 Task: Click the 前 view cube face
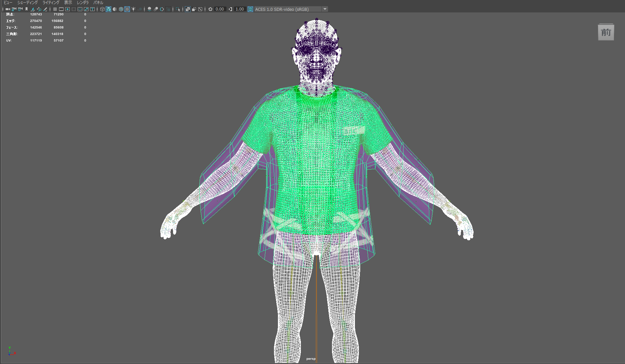606,33
